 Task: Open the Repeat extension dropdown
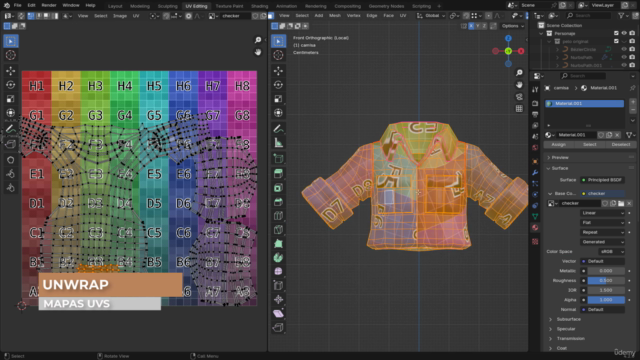(x=602, y=232)
